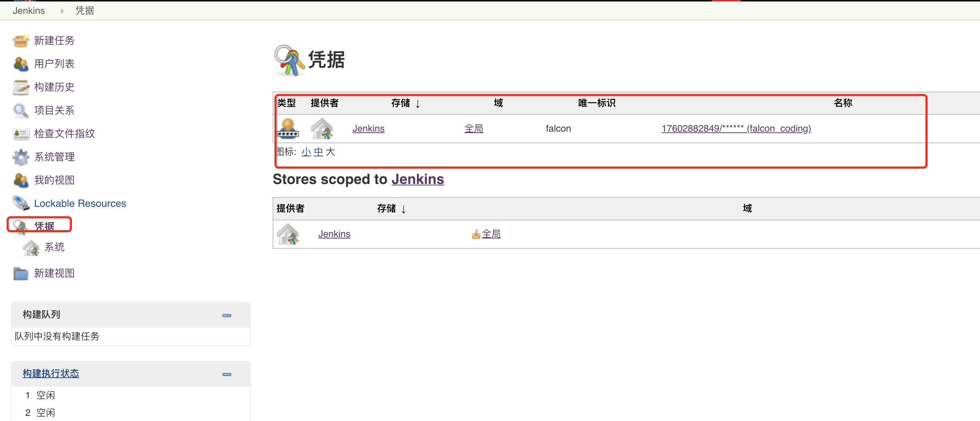Image resolution: width=980 pixels, height=421 pixels.
Task: Open the 全局 global domain link
Action: (x=474, y=128)
